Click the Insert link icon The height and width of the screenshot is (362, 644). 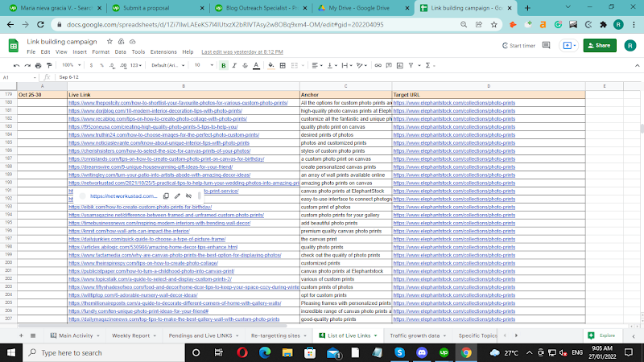pos(378,65)
